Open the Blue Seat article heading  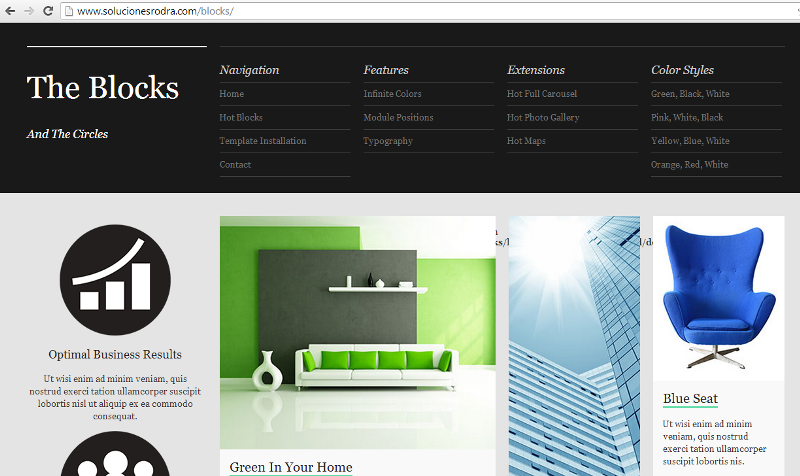point(690,398)
